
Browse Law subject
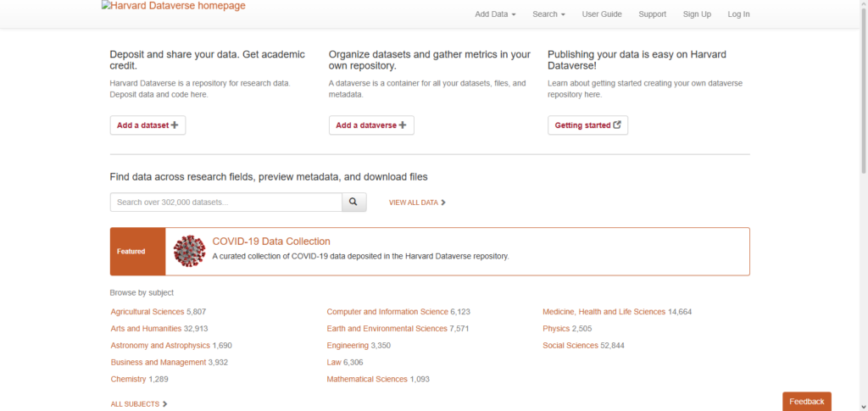coord(334,363)
